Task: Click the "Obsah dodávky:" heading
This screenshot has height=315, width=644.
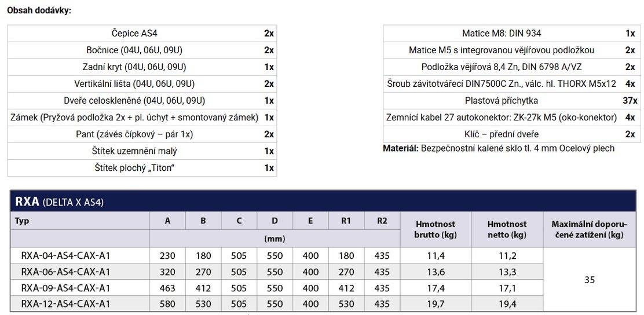Action: 39,10
